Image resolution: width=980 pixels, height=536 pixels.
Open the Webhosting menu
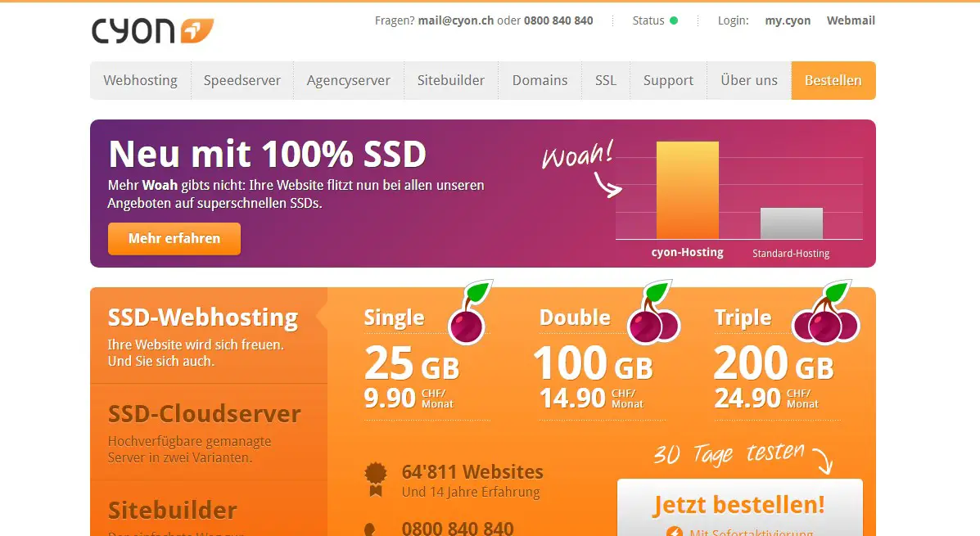(141, 80)
